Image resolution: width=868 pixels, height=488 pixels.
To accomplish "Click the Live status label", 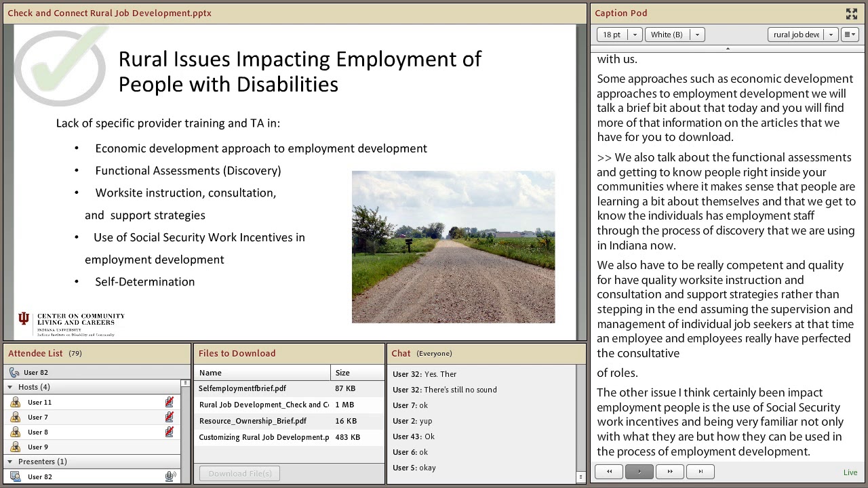I will (850, 472).
